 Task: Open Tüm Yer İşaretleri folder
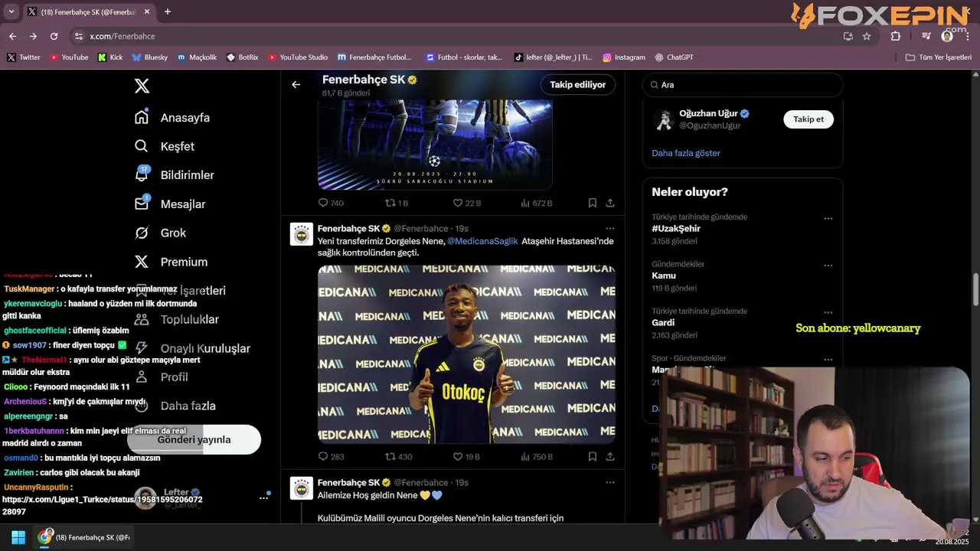939,57
